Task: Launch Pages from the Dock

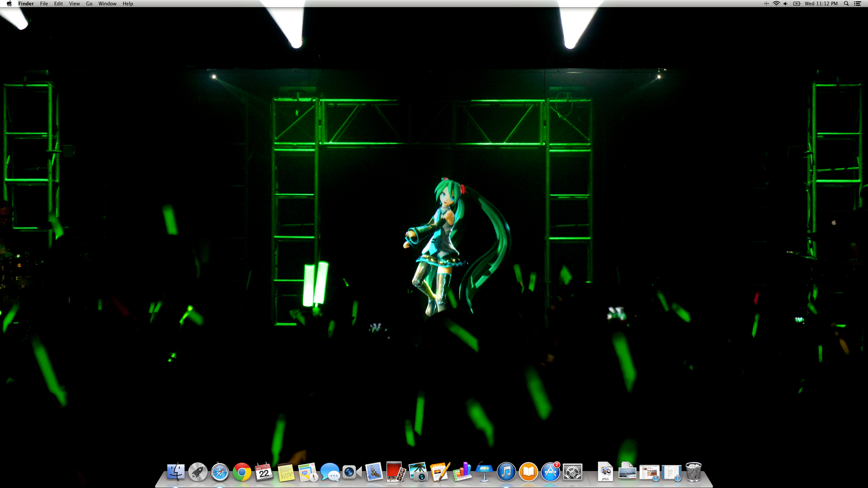Action: (440, 472)
